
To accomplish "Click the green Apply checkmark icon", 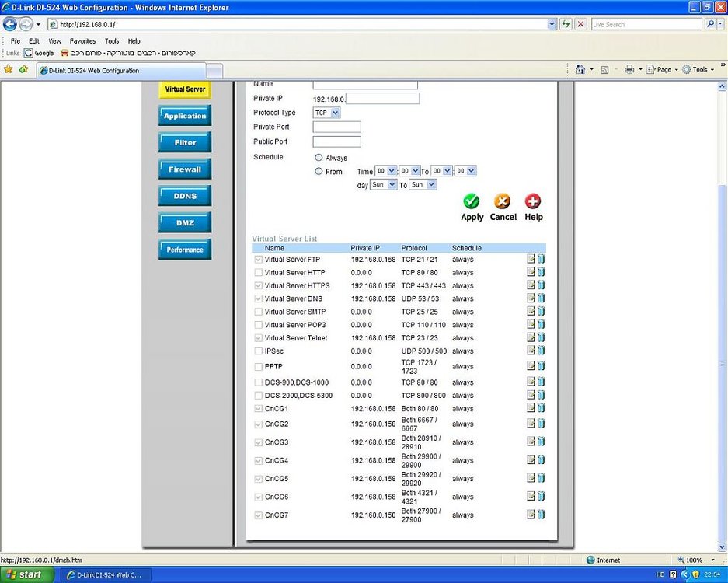I will tap(472, 201).
